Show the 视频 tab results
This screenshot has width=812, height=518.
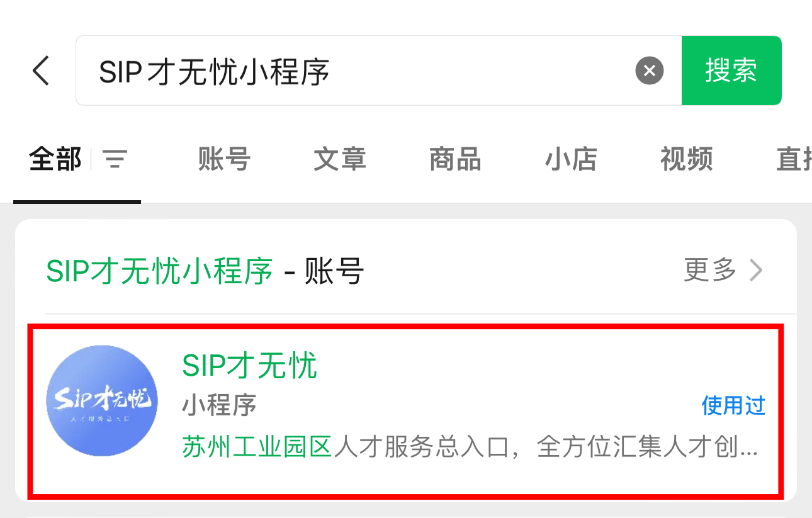[x=686, y=160]
